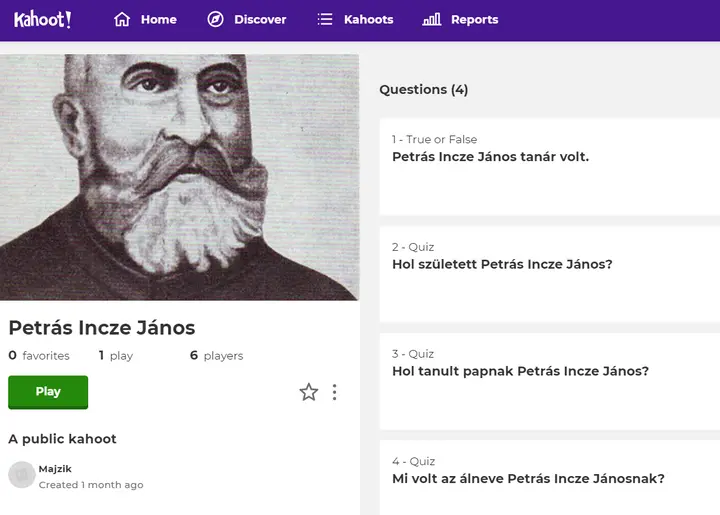
Task: Expand question 1 about tanár volt
Action: click(549, 166)
